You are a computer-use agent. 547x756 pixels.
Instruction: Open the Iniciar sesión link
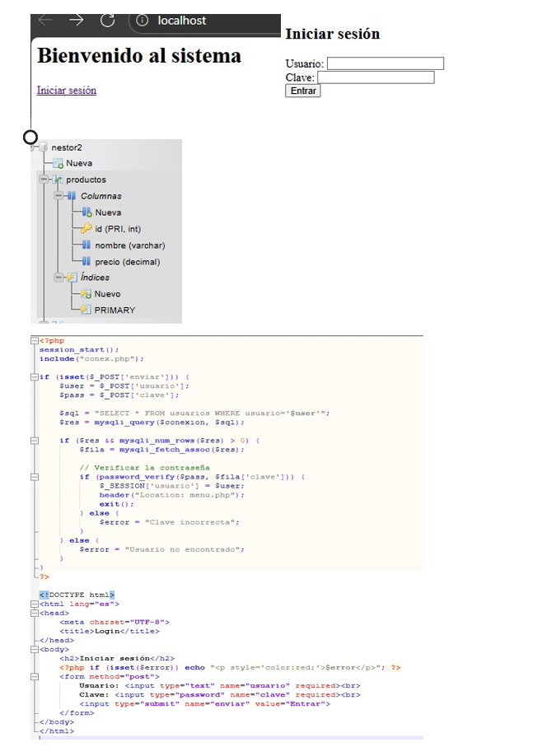66,91
